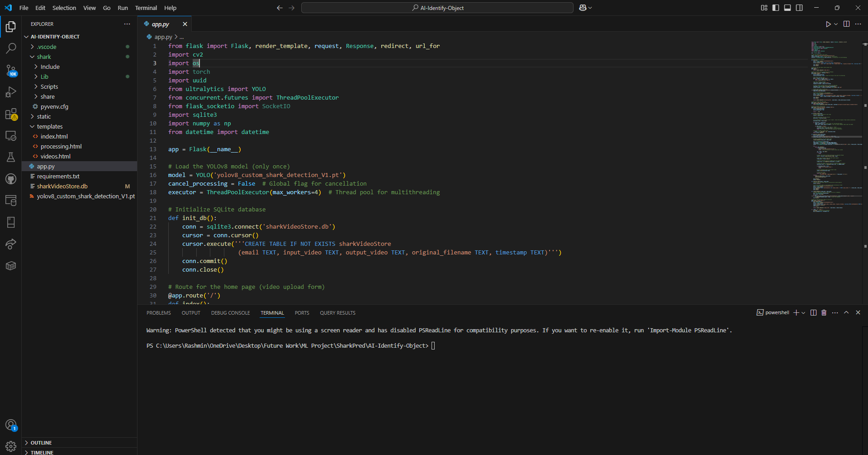868x455 pixels.
Task: Open the launch profile dropdown next to new terminal
Action: 803,313
